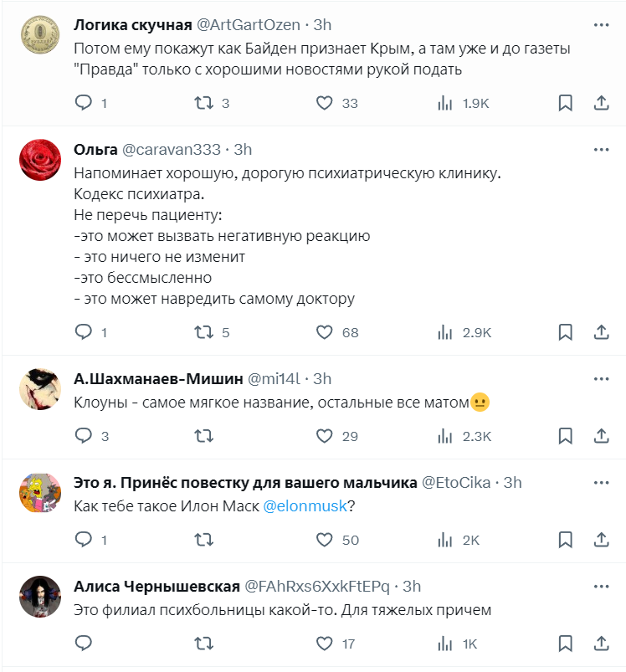Open more options on А.Шахманаев-Мишин's tweet
626x672 pixels.
600,378
